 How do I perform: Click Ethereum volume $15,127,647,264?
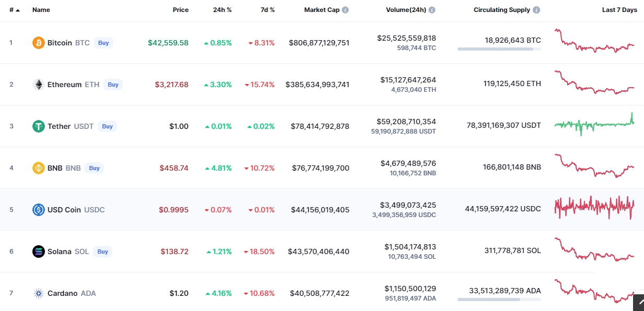(408, 80)
